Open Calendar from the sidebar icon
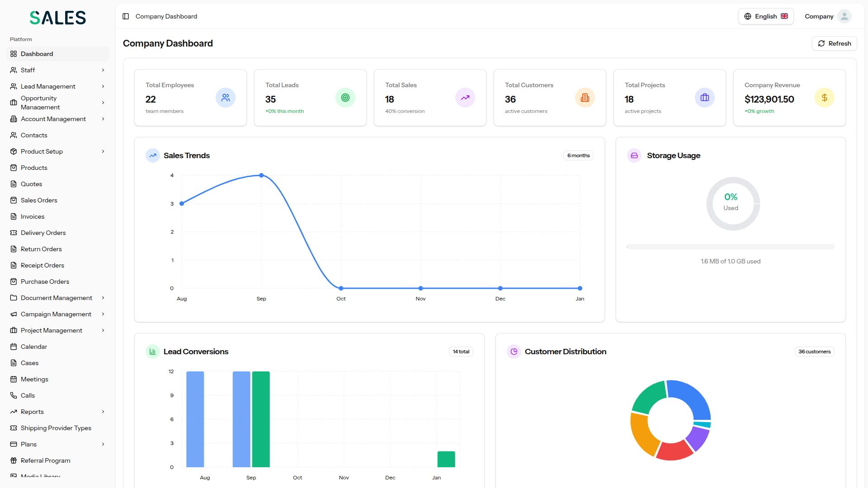 pyautogui.click(x=14, y=347)
